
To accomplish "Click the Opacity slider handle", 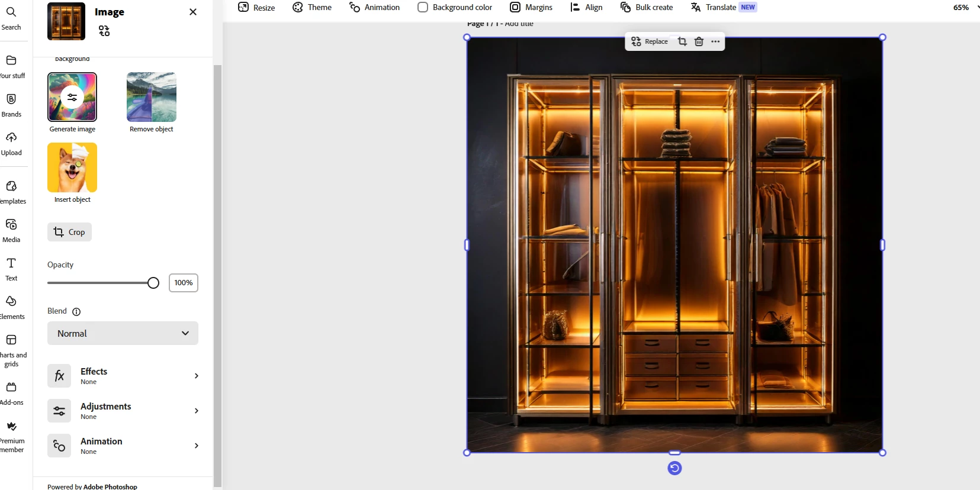I will click(x=153, y=283).
